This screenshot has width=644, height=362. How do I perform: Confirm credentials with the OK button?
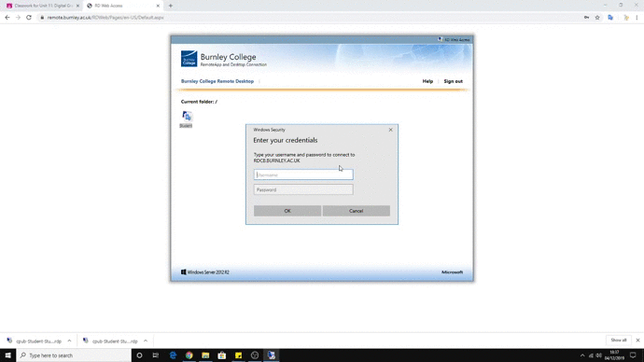(x=287, y=211)
